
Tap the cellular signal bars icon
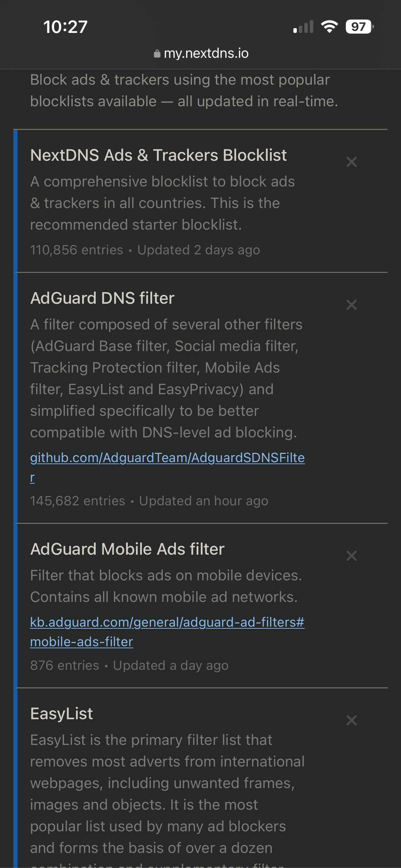click(x=303, y=27)
